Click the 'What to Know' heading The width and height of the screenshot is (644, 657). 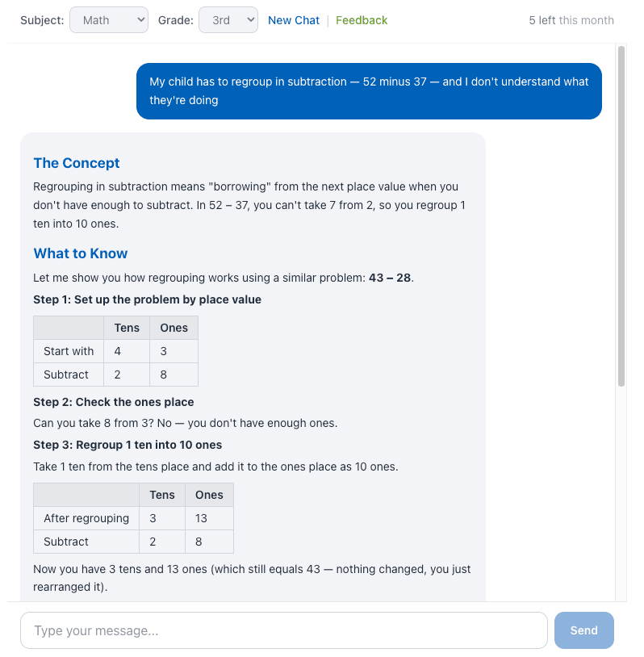tap(81, 253)
